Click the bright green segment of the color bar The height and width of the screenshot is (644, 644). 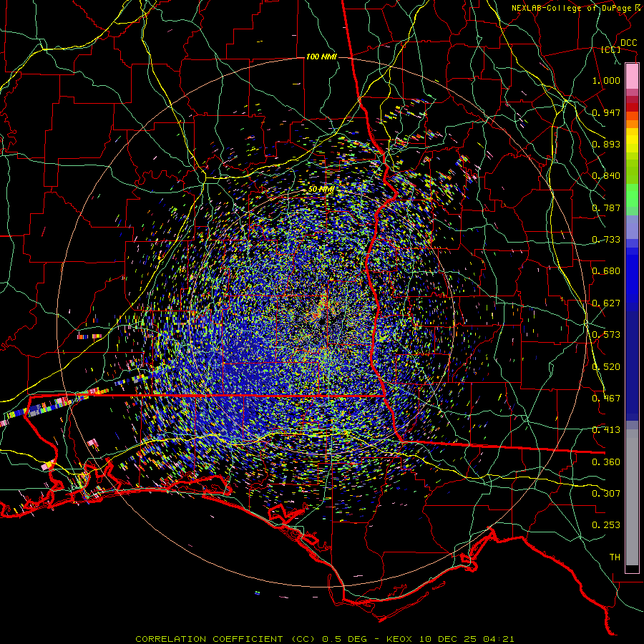(x=632, y=195)
